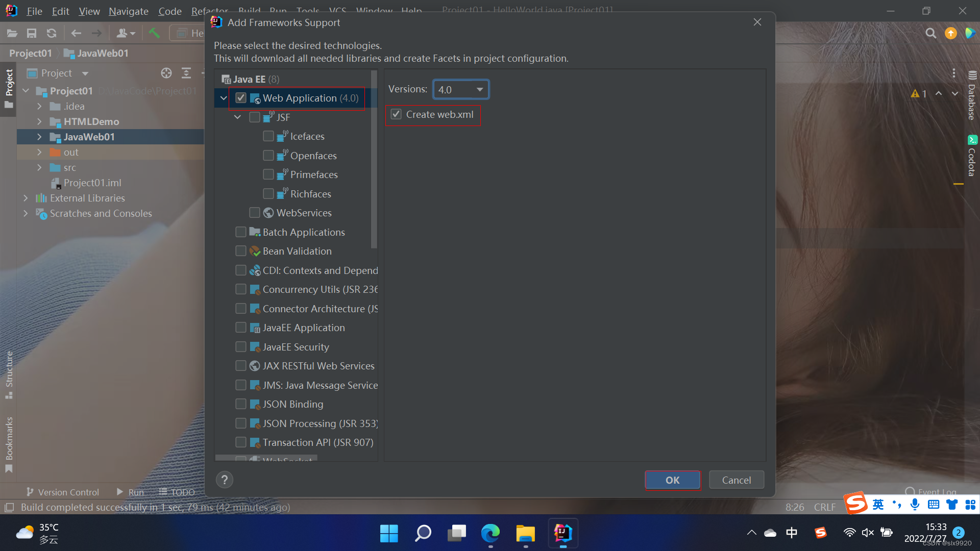Toggle the Create web.xml checkbox
This screenshot has width=980, height=551.
(396, 114)
